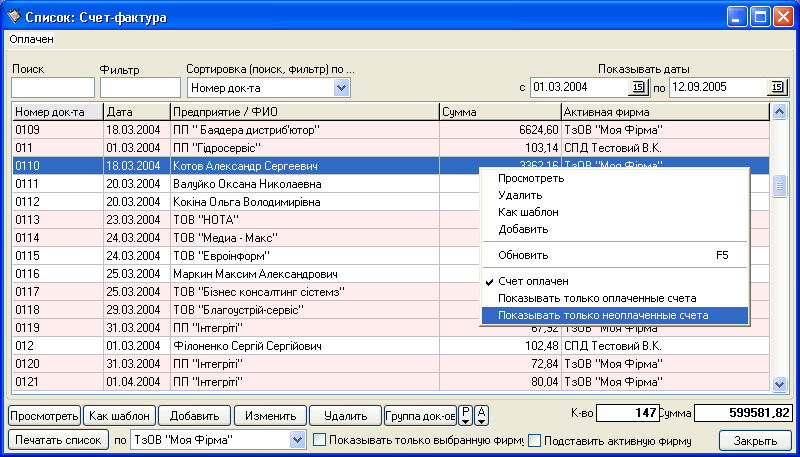
Task: Choose 'Показывать только неоплаченные счета' in context menu
Action: [x=603, y=315]
